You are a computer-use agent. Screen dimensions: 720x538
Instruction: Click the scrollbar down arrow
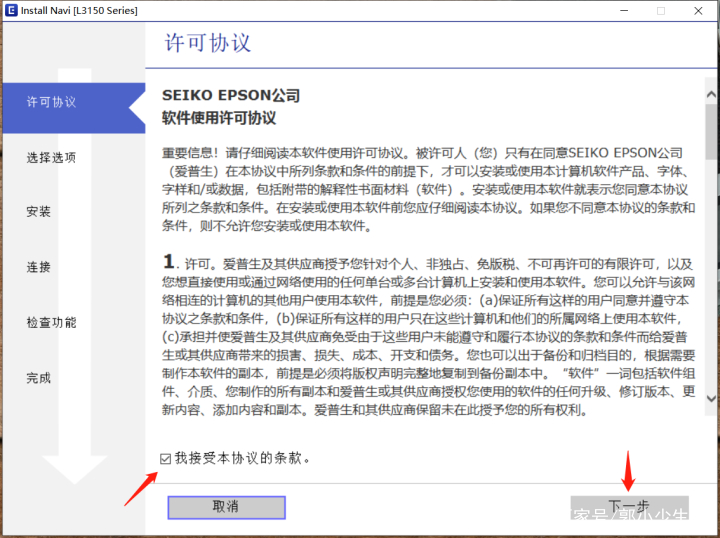coord(711,398)
